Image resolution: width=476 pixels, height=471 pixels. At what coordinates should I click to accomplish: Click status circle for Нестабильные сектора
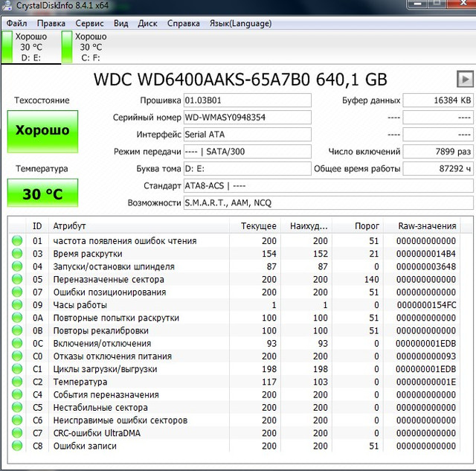click(17, 407)
